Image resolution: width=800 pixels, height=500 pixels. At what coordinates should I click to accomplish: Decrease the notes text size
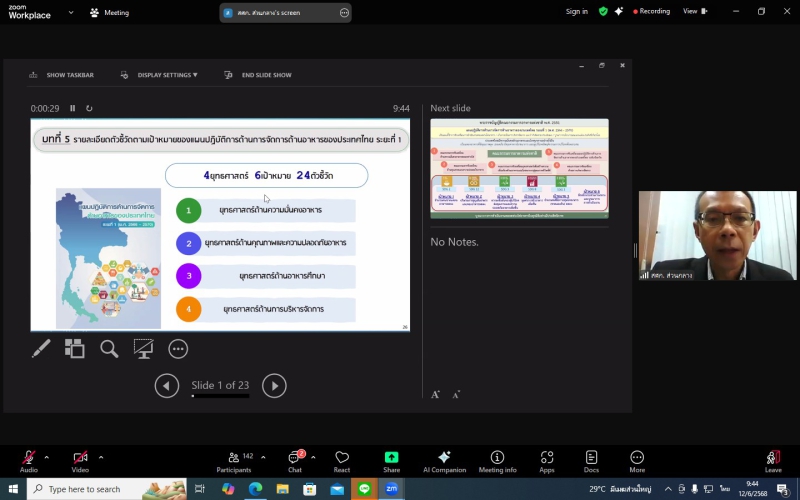(x=456, y=394)
